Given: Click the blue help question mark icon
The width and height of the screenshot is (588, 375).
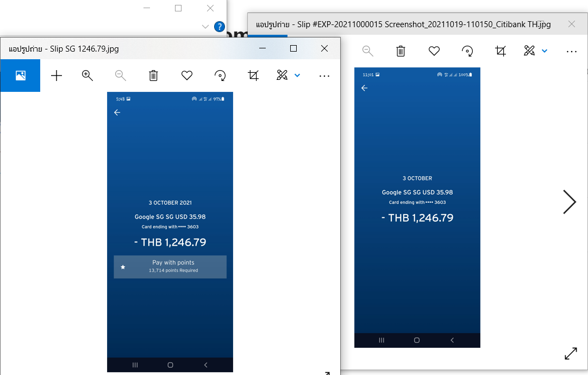Looking at the screenshot, I should coord(220,27).
